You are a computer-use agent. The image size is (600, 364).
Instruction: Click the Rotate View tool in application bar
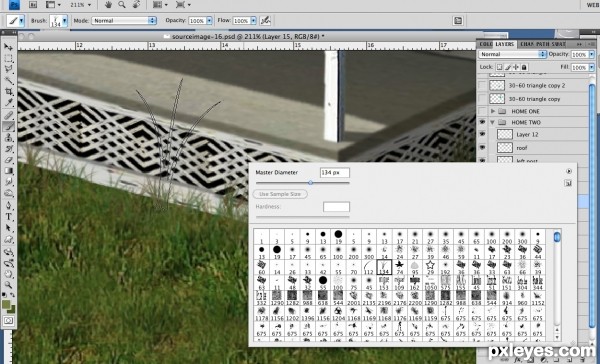click(136, 5)
